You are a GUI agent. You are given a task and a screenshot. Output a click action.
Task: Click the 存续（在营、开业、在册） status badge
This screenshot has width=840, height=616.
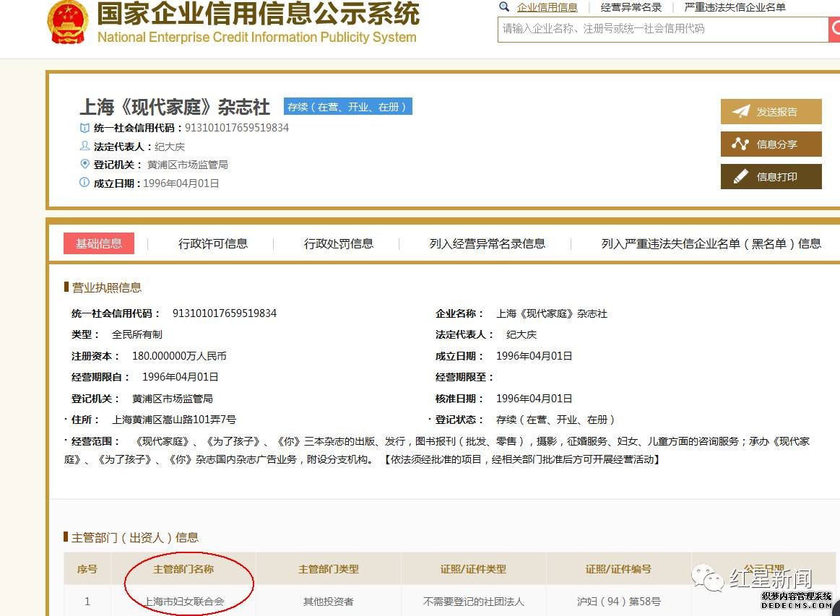pos(347,107)
